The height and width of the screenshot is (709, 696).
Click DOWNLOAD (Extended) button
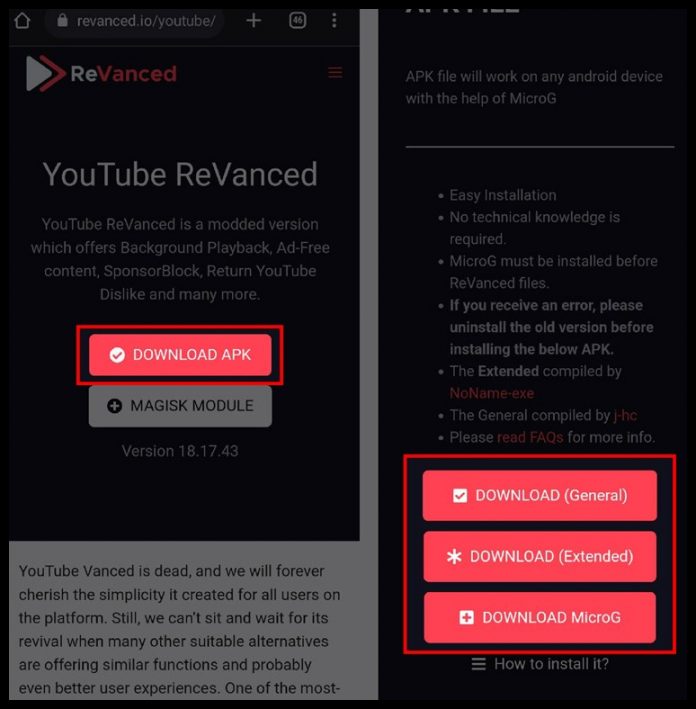[x=539, y=556]
